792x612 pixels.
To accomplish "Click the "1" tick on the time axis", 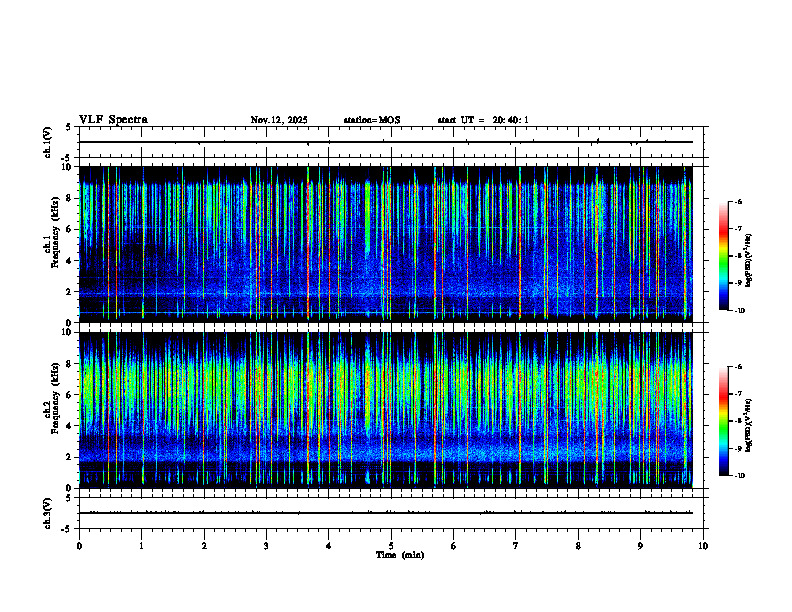I will [141, 546].
